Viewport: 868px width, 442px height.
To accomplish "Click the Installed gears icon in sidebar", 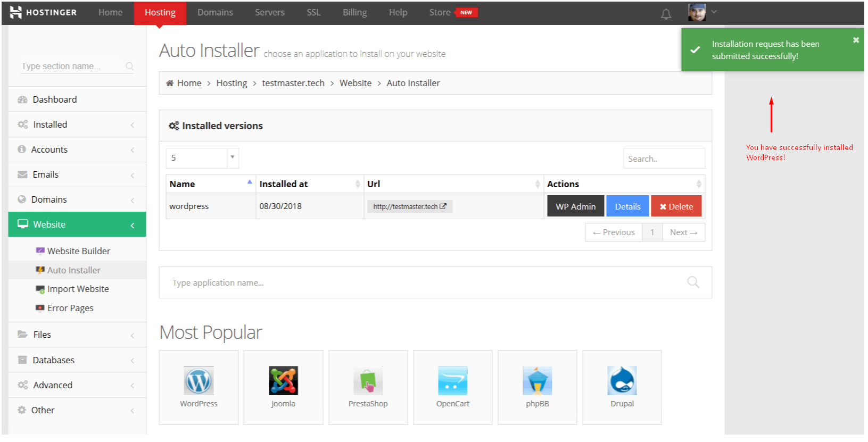I will [x=22, y=124].
